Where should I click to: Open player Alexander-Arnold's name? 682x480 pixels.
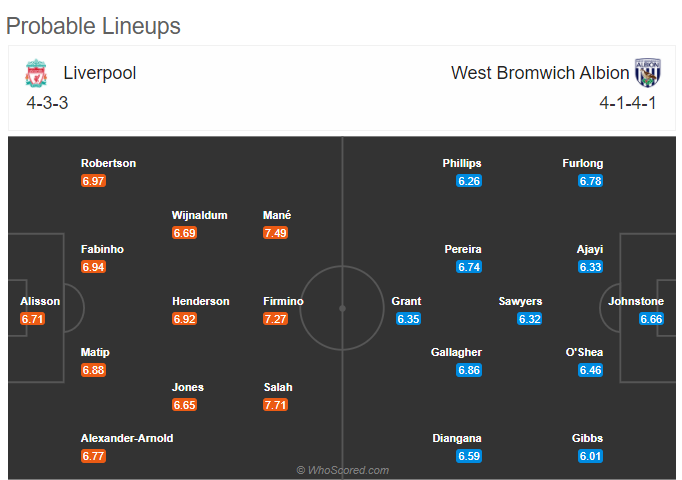tap(127, 438)
